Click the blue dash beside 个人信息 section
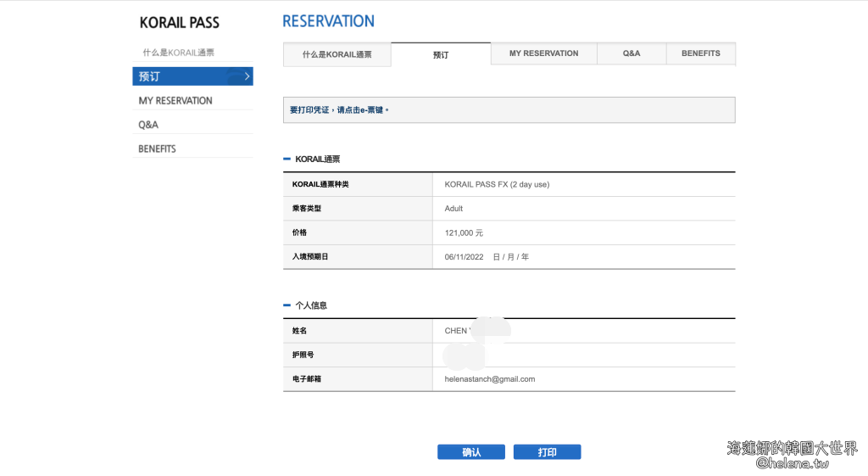This screenshot has height=476, width=868. point(287,305)
